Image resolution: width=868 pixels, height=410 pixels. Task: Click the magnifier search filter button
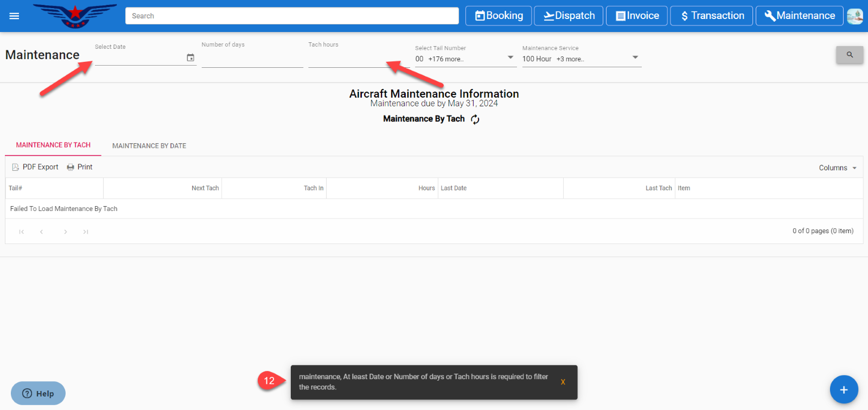[849, 55]
